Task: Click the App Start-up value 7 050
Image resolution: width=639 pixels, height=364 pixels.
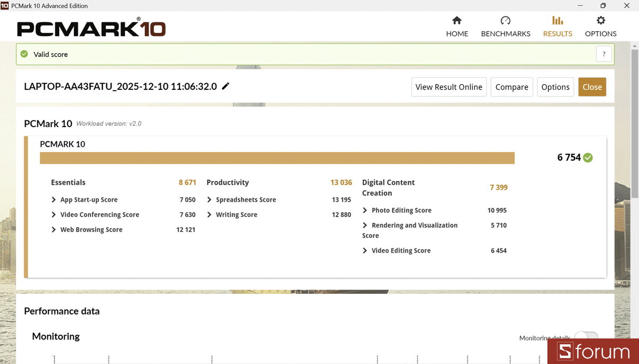Action: [x=187, y=200]
